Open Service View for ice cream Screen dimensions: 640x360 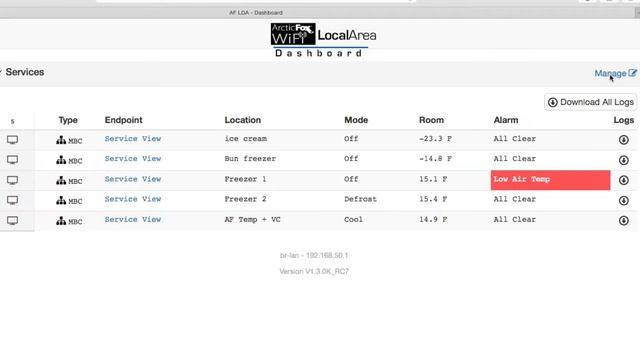click(x=133, y=139)
